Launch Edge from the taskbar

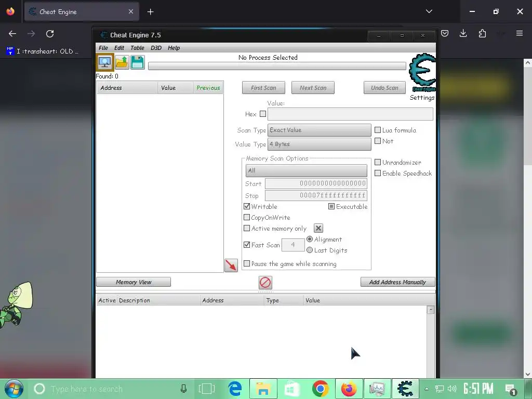(x=235, y=389)
